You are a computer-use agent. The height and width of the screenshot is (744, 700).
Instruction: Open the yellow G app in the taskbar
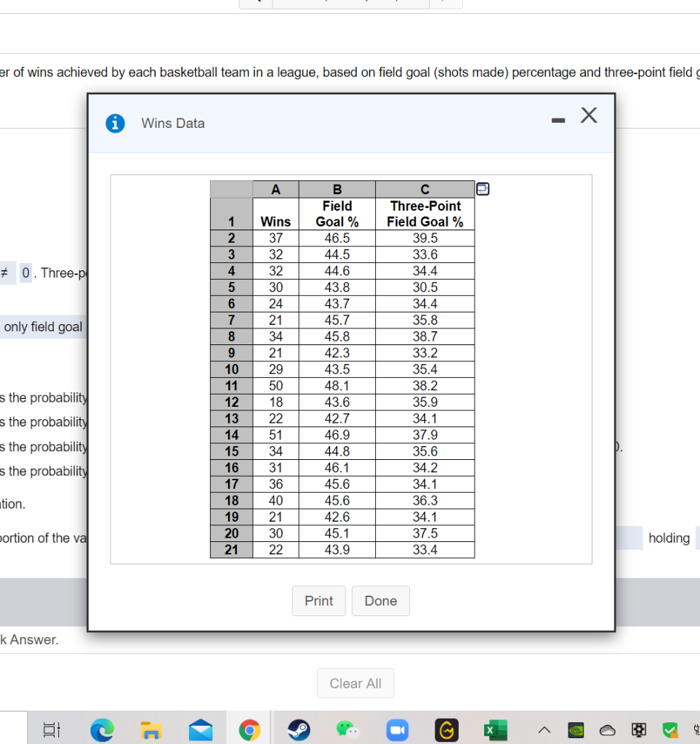pyautogui.click(x=446, y=729)
